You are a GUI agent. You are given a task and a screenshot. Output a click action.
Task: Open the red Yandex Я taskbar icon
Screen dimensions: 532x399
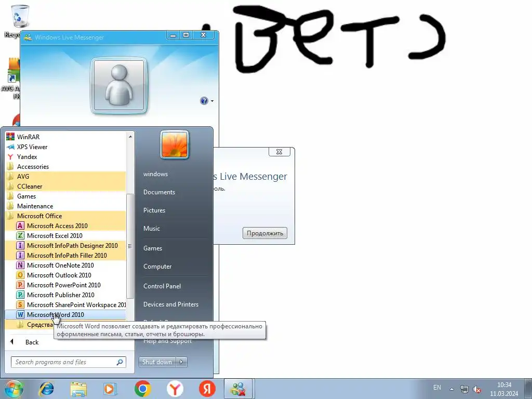coord(207,389)
